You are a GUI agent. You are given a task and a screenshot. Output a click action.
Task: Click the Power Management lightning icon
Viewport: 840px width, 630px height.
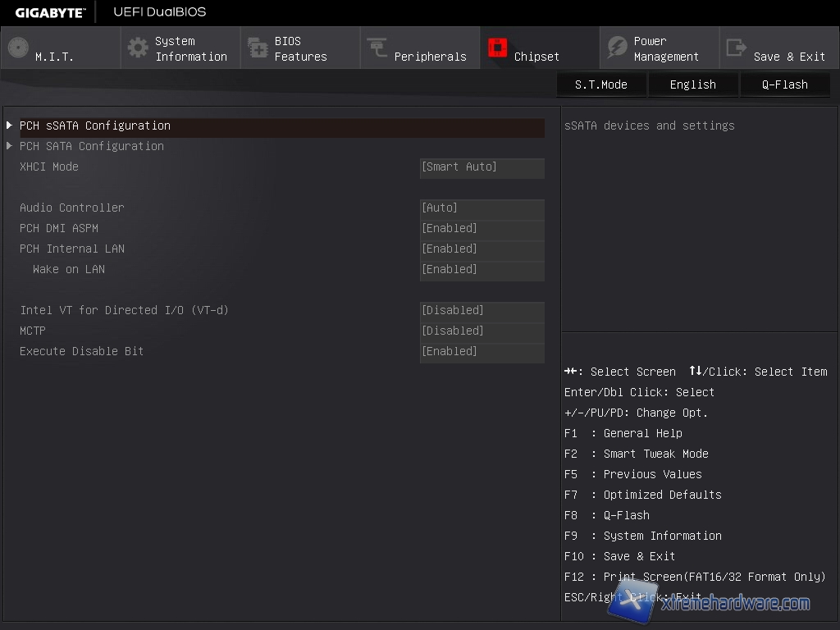click(x=617, y=48)
